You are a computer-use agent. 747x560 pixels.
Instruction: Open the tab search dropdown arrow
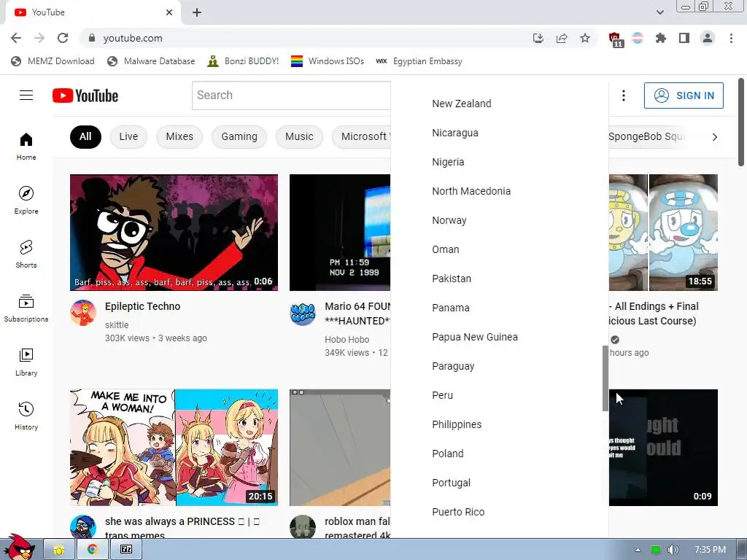(659, 12)
